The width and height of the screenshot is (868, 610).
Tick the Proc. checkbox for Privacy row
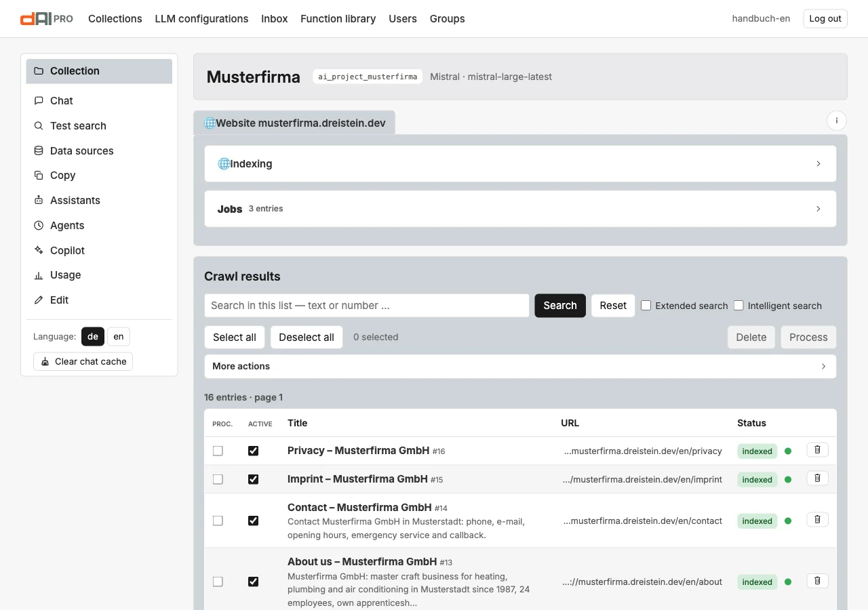coord(218,451)
